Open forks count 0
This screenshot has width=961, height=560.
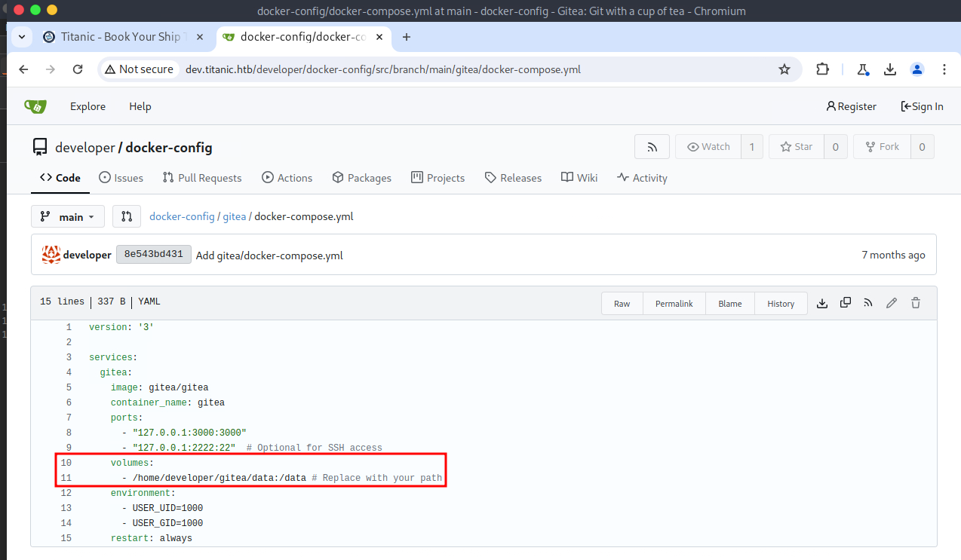[x=922, y=147]
